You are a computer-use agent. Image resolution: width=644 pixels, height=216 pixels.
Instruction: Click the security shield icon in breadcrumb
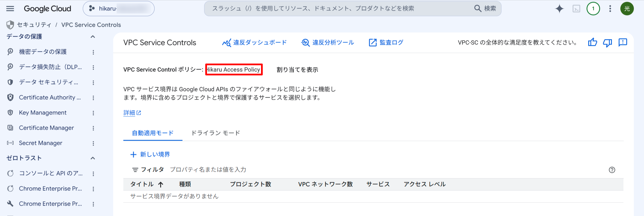[10, 25]
